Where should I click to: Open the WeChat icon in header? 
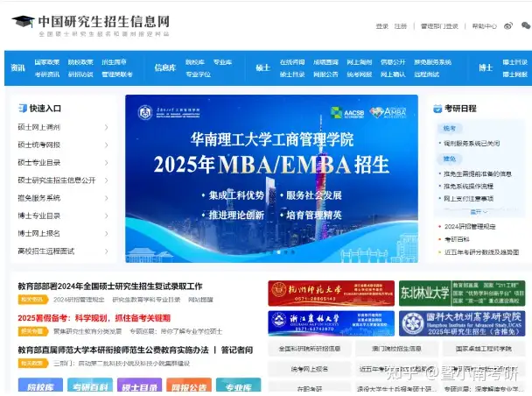click(526, 25)
